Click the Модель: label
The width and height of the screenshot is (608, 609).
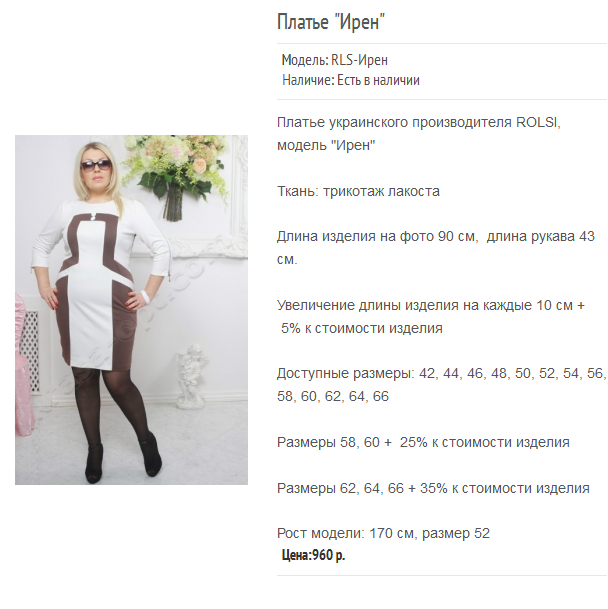(305, 60)
